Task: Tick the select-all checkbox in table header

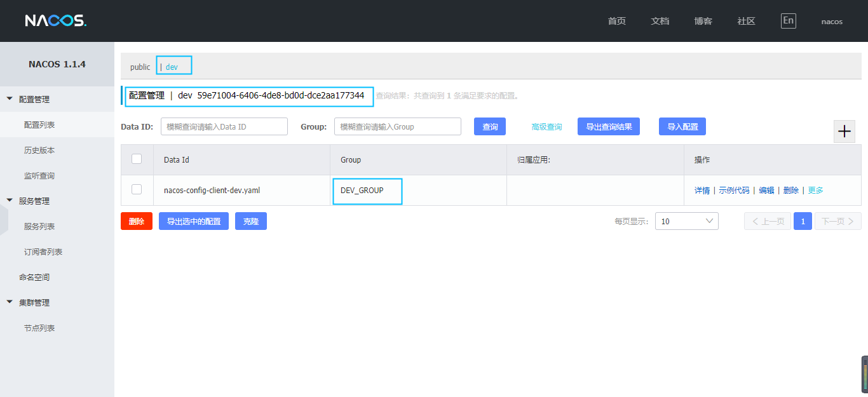Action: [x=137, y=159]
